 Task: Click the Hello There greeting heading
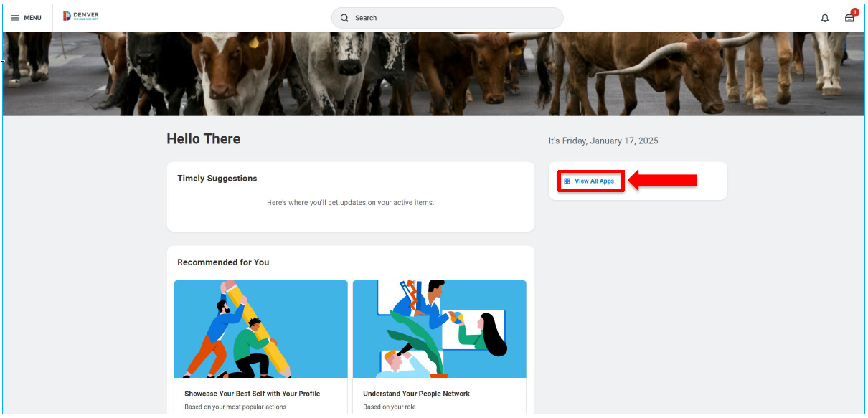[204, 138]
